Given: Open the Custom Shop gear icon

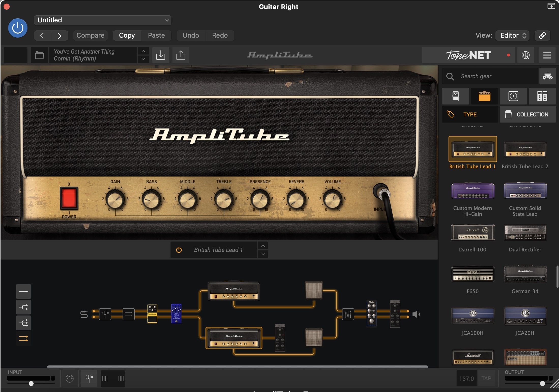Looking at the screenshot, I should click(548, 76).
